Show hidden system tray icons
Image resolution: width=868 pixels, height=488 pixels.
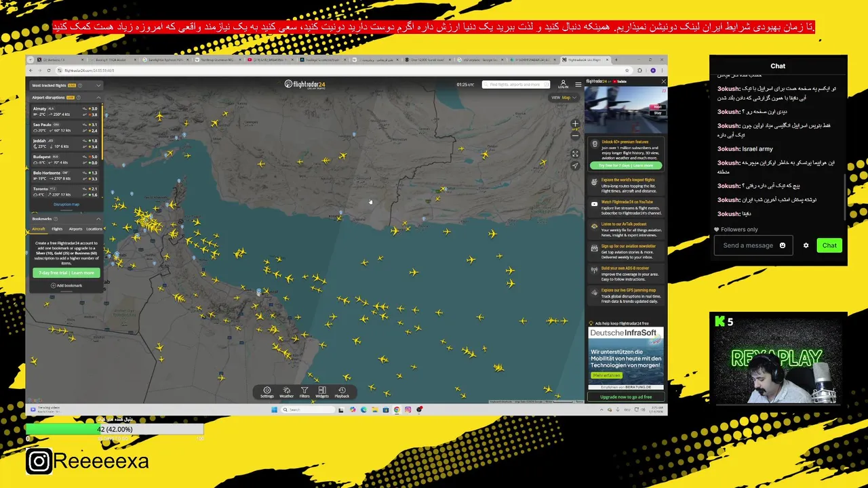[x=601, y=409]
